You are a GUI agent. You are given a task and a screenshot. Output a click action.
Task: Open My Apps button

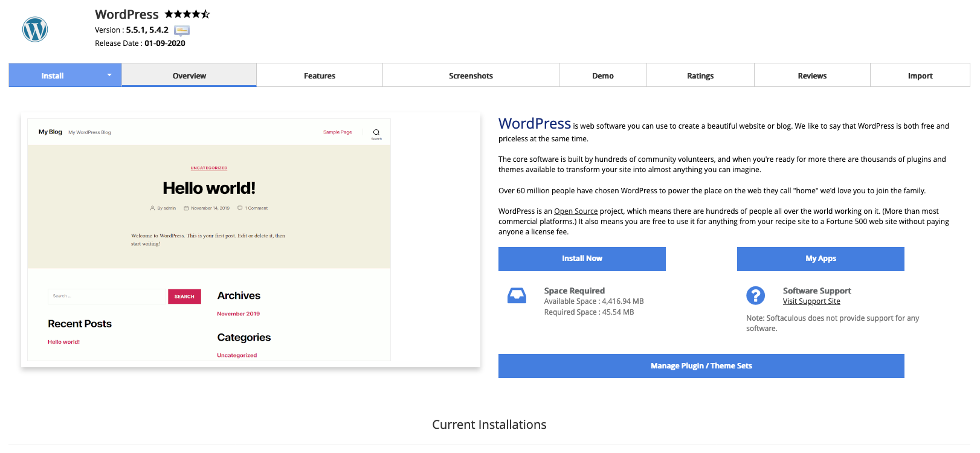tap(820, 259)
